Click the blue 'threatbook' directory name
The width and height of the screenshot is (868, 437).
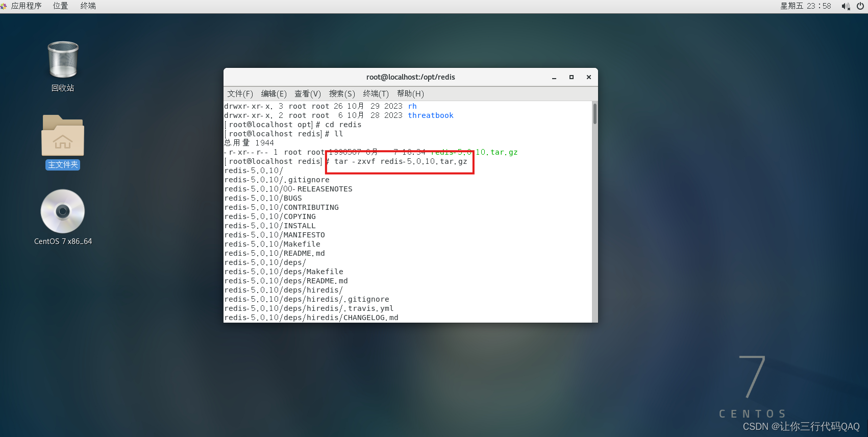431,116
